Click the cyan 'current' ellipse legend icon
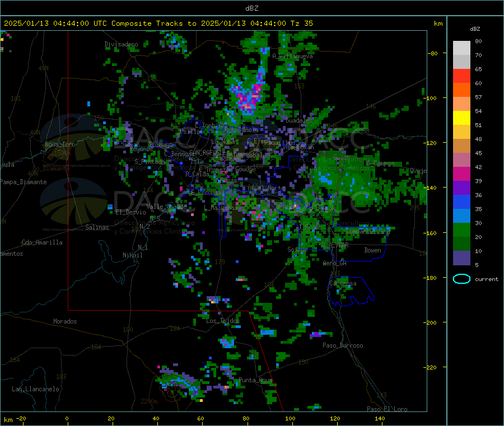Viewport: 504px width, 426px height. tap(461, 279)
